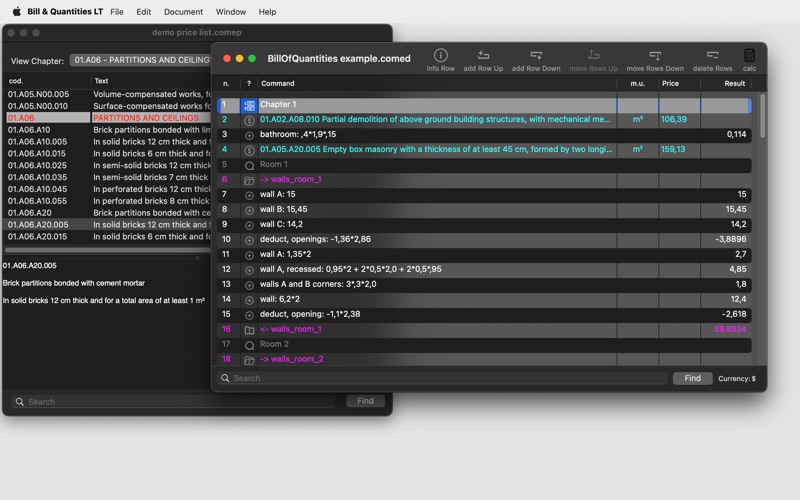Click Currency: $ label in status bar

click(x=737, y=379)
